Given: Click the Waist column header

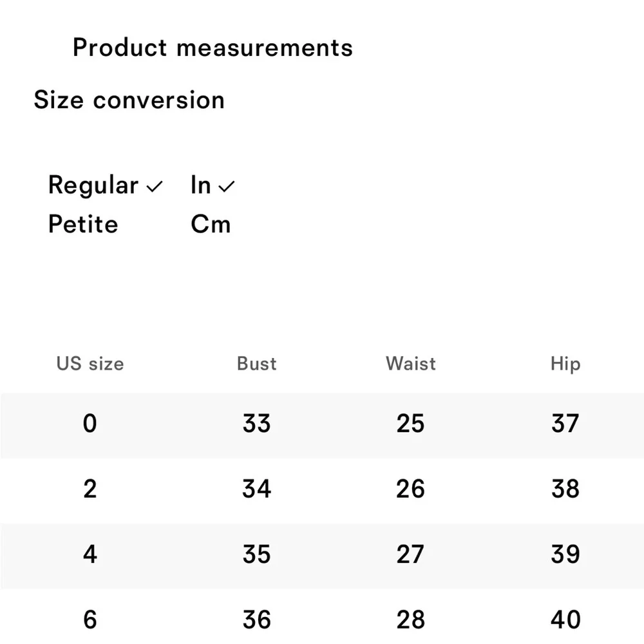Looking at the screenshot, I should (410, 364).
